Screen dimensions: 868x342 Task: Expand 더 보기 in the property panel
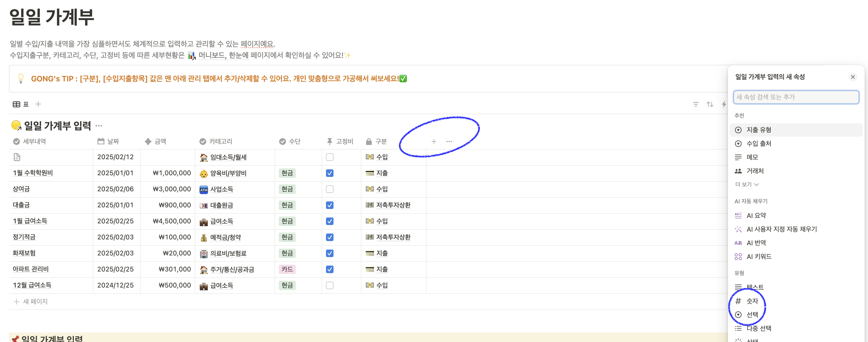746,184
